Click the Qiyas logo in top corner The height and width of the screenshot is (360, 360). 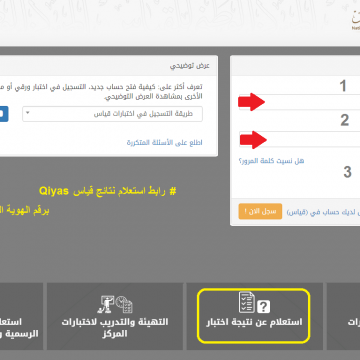point(355,20)
